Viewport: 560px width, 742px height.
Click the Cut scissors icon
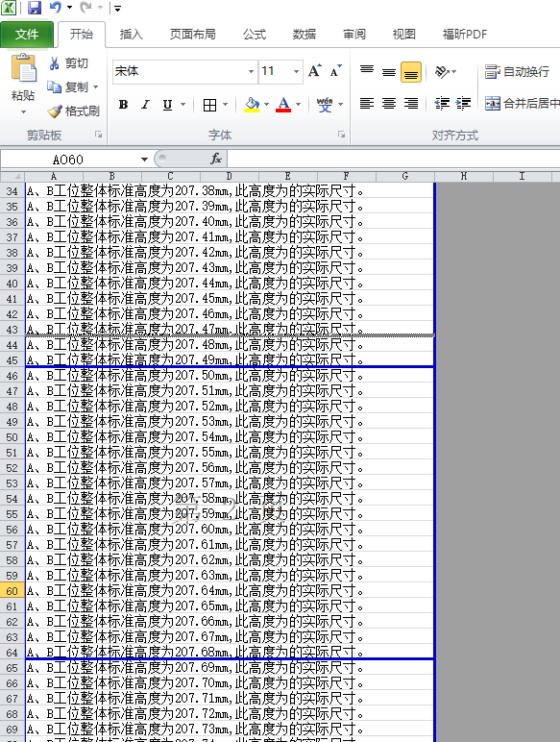(x=55, y=63)
